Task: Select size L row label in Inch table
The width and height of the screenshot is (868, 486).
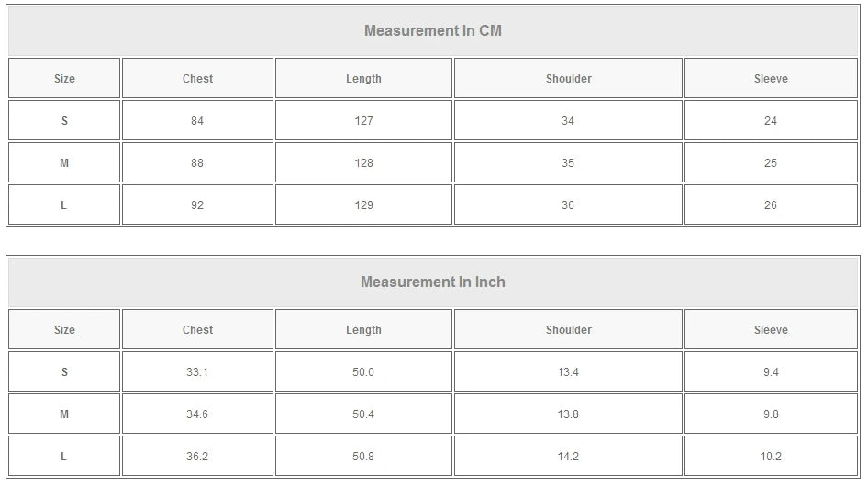Action: click(64, 457)
